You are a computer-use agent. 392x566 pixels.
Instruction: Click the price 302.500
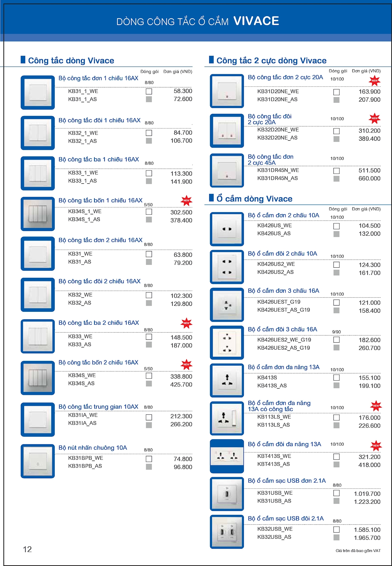pyautogui.click(x=181, y=212)
